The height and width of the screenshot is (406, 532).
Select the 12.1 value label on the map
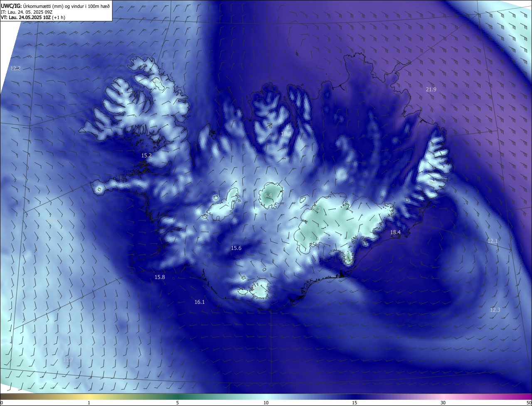click(x=493, y=241)
